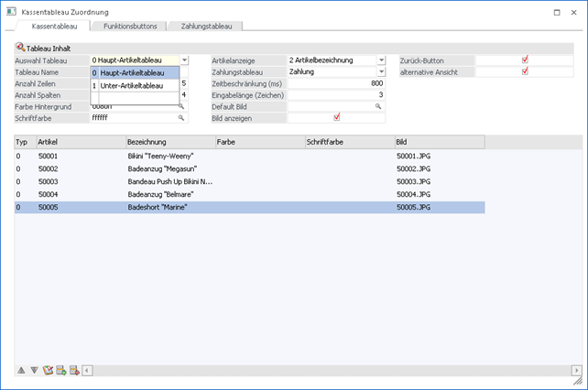
Task: Toggle the alternative Ansicht checkbox
Action: 525,71
